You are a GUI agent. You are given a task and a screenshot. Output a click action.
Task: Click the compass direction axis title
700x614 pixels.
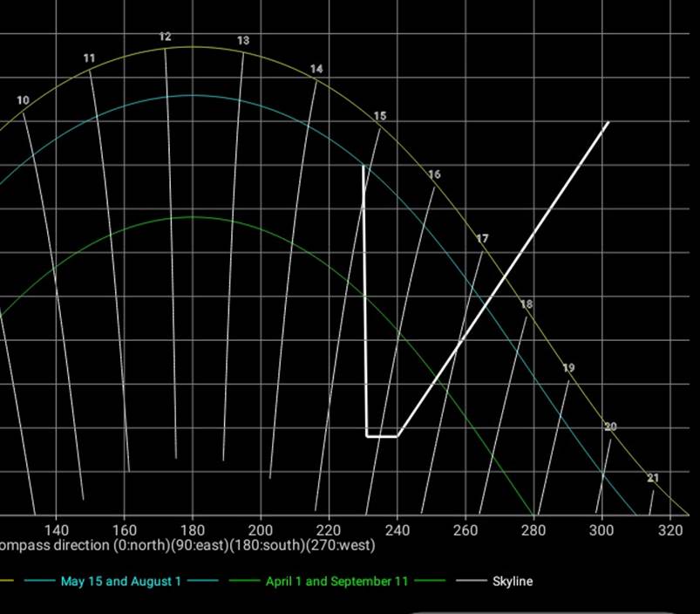pos(187,545)
